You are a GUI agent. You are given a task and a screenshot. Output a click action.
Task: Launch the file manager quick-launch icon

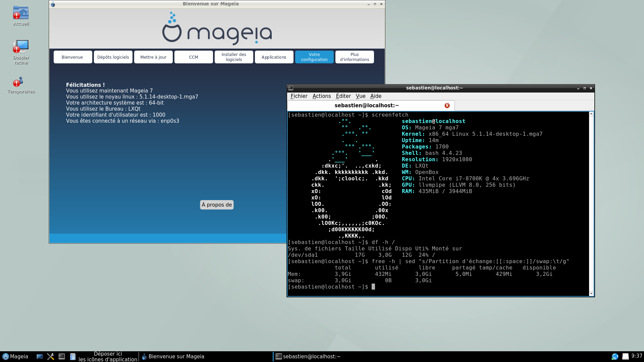[x=73, y=357]
